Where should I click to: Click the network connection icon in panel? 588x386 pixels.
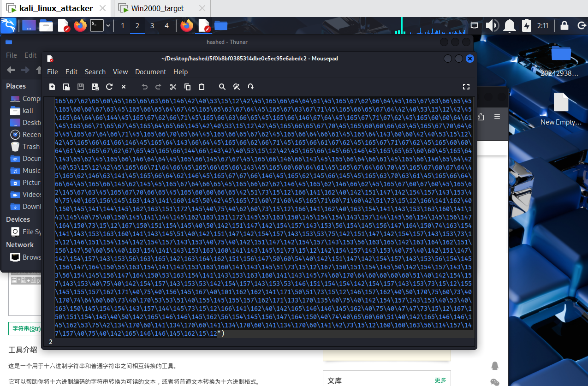475,25
